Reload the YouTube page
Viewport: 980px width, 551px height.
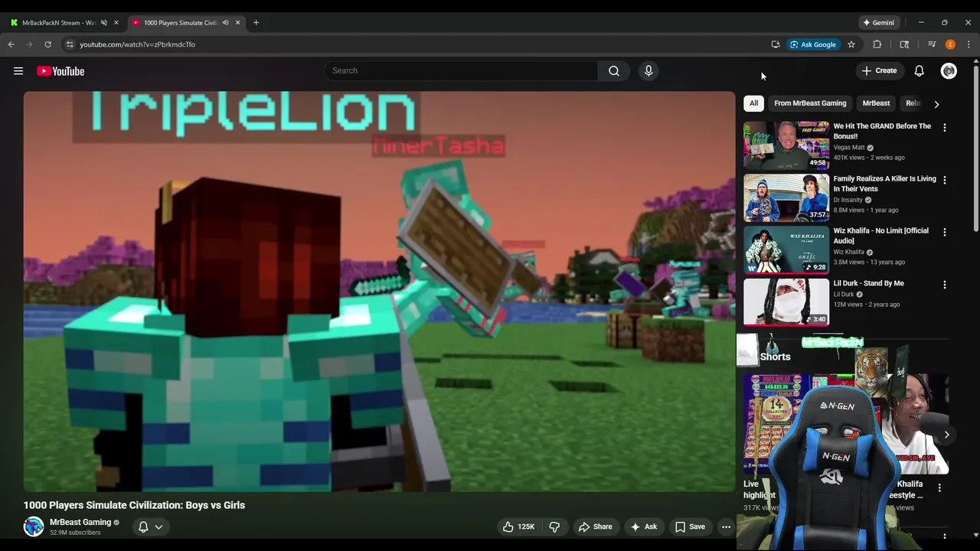47,44
